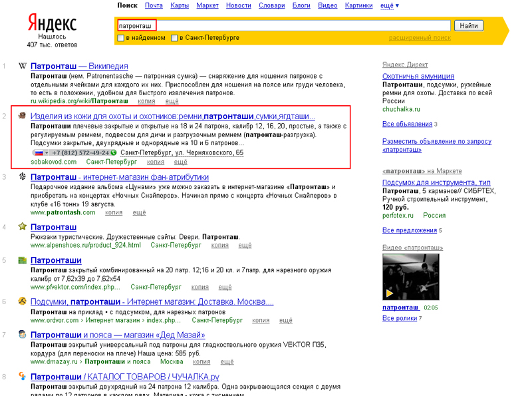The width and height of the screenshot is (532, 396).
Task: Open the Маркет service tab
Action: click(x=207, y=5)
